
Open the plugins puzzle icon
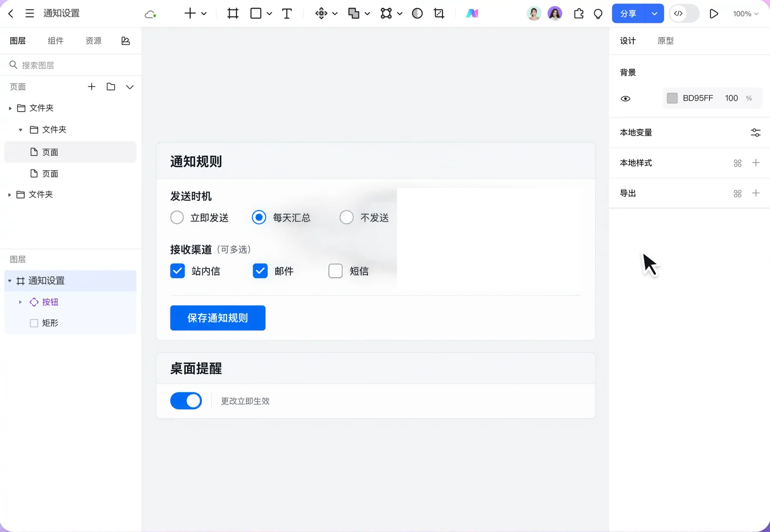tap(579, 14)
